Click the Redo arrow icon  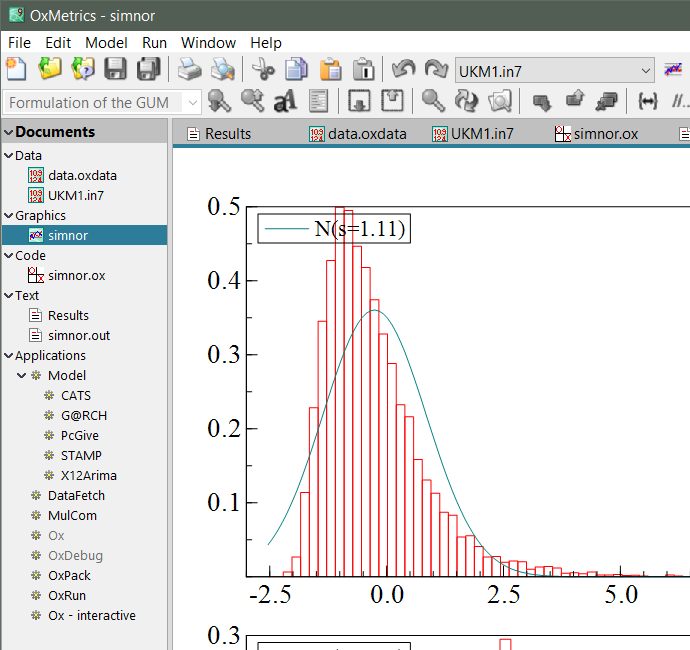coord(436,69)
